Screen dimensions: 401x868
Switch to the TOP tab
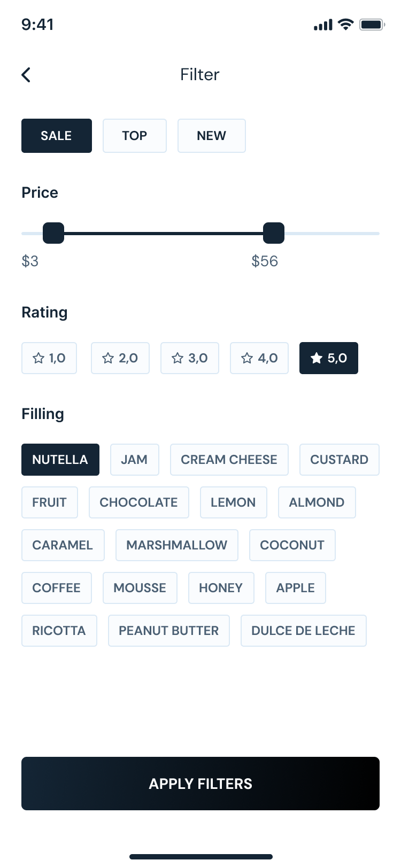click(x=135, y=136)
